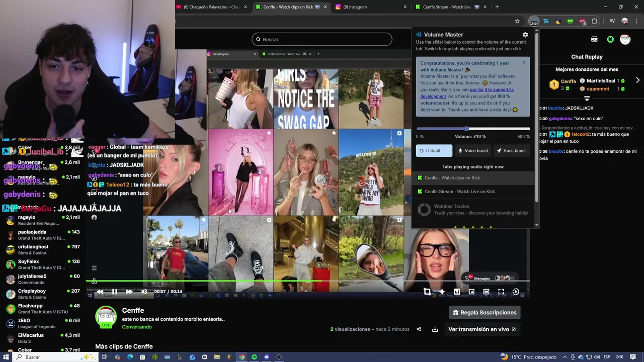Open cristianghost channel in sidebar
Viewport: 644px width, 362px height.
pyautogui.click(x=43, y=250)
